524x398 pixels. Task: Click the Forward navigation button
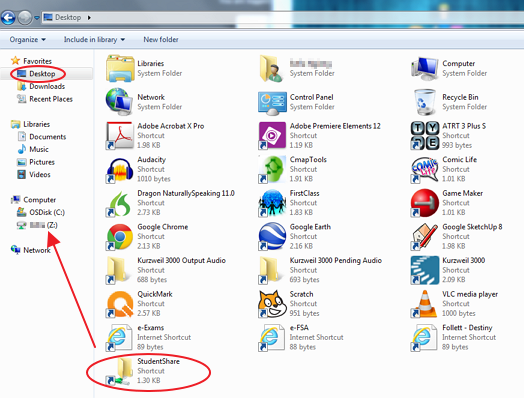pyautogui.click(x=24, y=17)
